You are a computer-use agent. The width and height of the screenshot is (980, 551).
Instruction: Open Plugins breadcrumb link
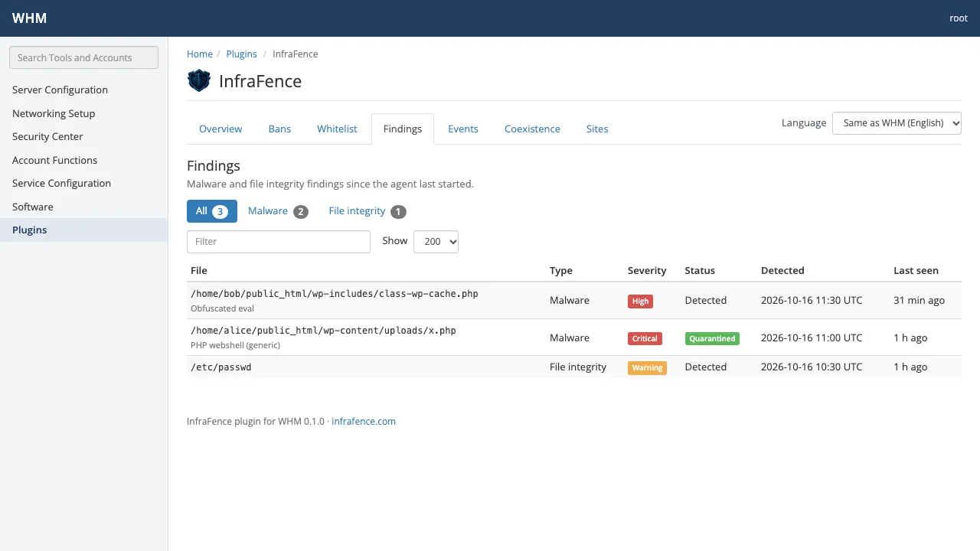point(242,54)
